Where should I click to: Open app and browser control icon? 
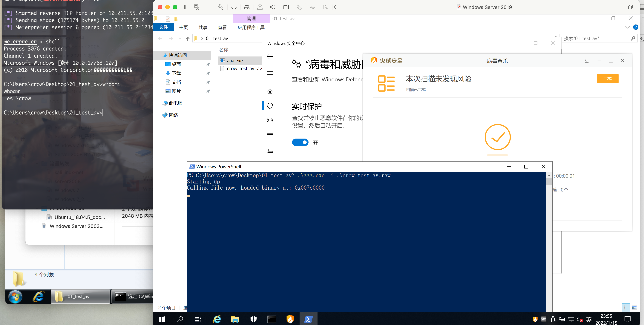click(x=270, y=136)
